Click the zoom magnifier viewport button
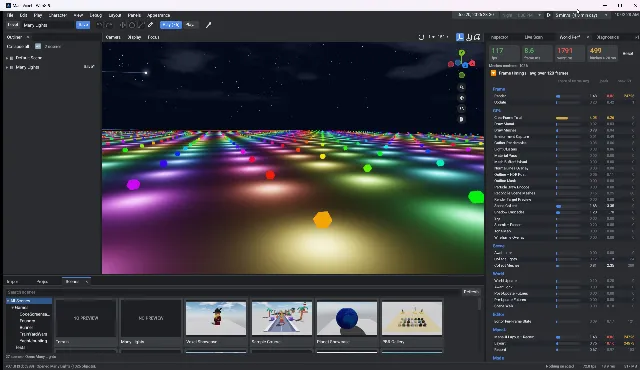The image size is (640, 370). (462, 87)
